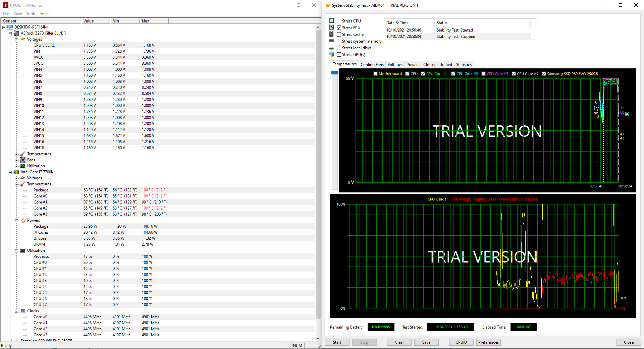Click the Stress system memory RAM icon
This screenshot has height=349, width=644.
pyautogui.click(x=331, y=41)
